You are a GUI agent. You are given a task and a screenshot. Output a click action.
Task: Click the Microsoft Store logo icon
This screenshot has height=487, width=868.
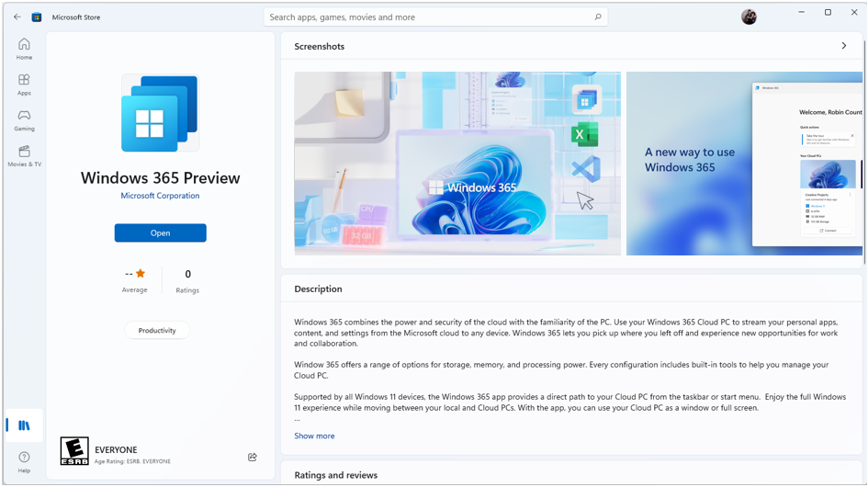(x=37, y=17)
